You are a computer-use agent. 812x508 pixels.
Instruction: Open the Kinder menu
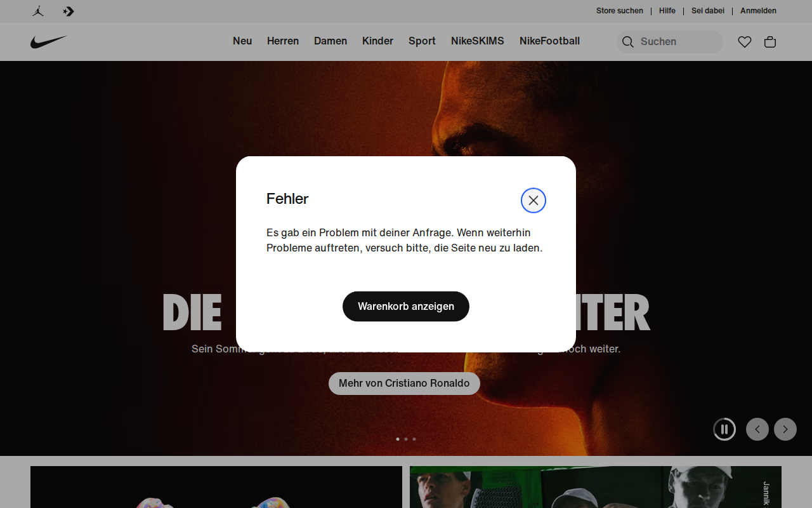(378, 41)
